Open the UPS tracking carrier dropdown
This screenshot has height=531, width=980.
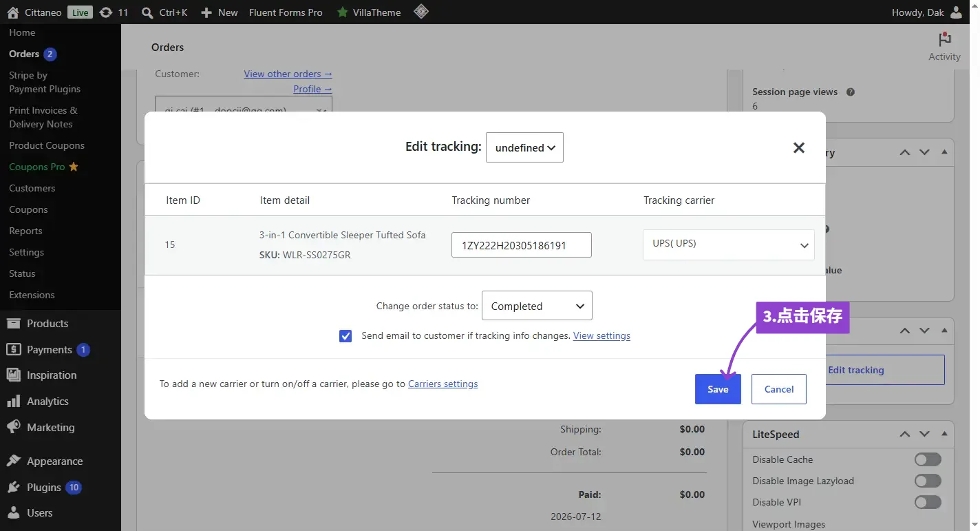click(x=729, y=244)
